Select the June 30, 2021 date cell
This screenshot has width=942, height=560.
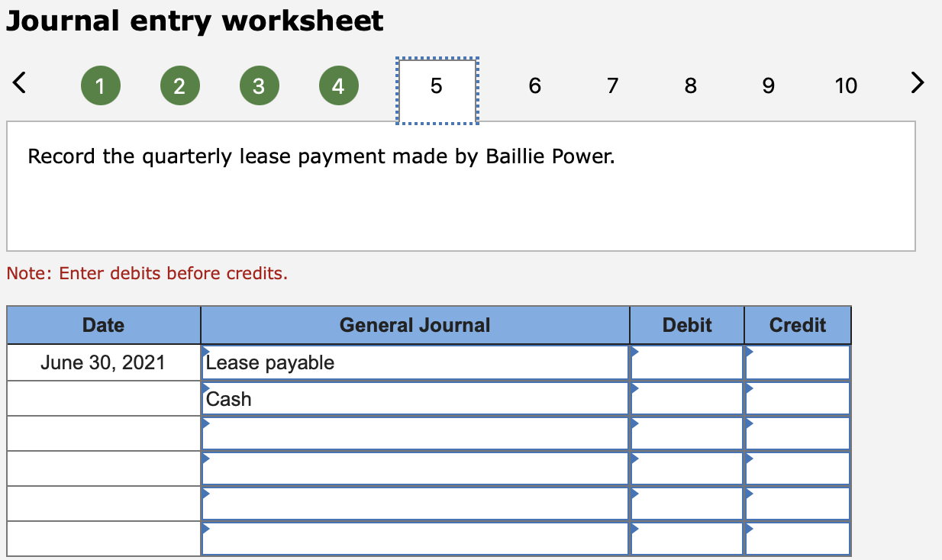coord(104,362)
